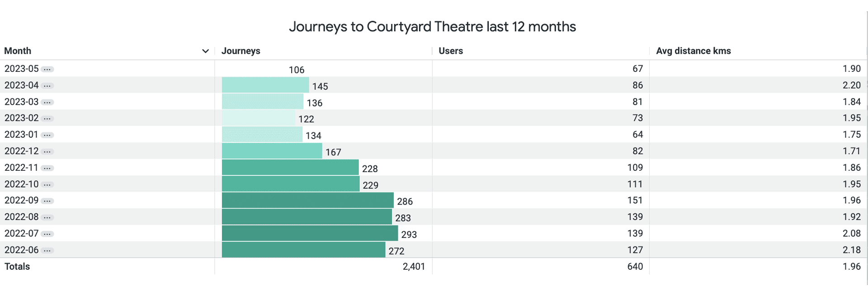Screen dimensions: 868x300
Task: Toggle the Month column sort arrow
Action: 205,51
